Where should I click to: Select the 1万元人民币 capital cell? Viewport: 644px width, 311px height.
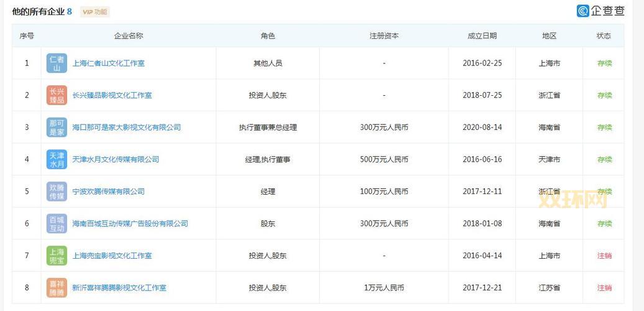click(384, 288)
